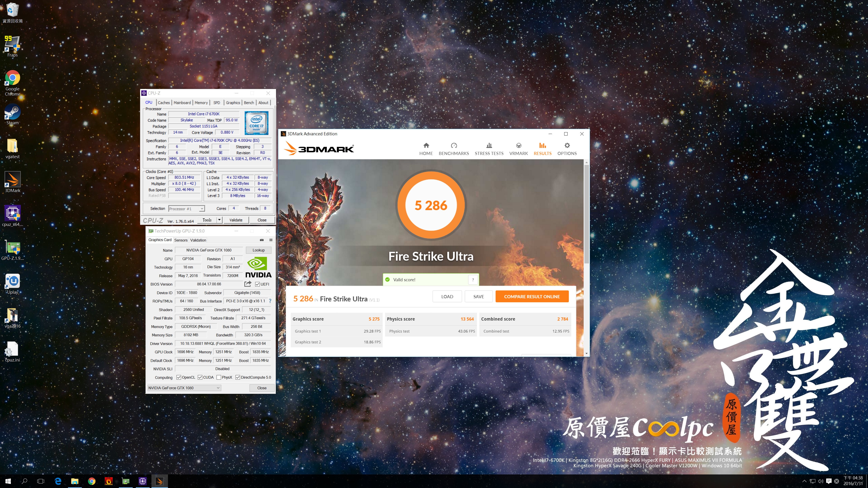Click the taskbar clock showing 04:38
This screenshot has height=488, width=868.
[853, 481]
